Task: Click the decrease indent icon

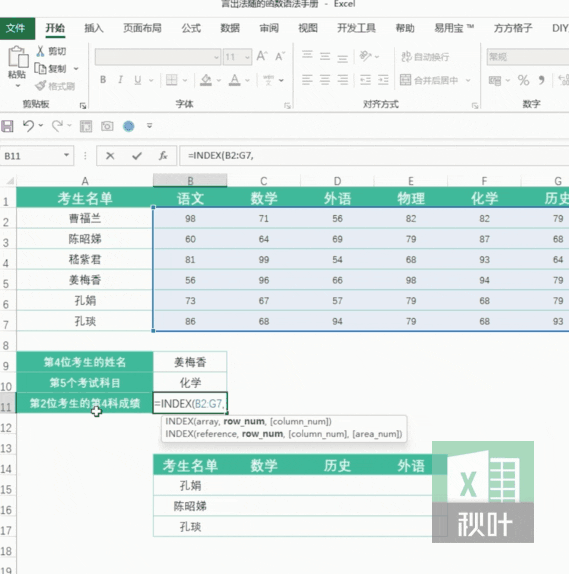Action: coord(365,80)
